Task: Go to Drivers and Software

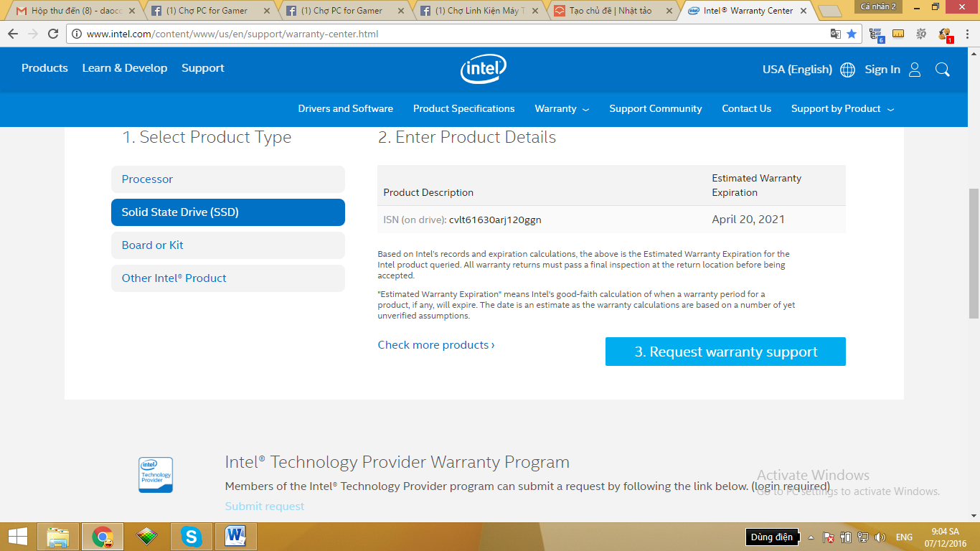Action: click(x=346, y=109)
